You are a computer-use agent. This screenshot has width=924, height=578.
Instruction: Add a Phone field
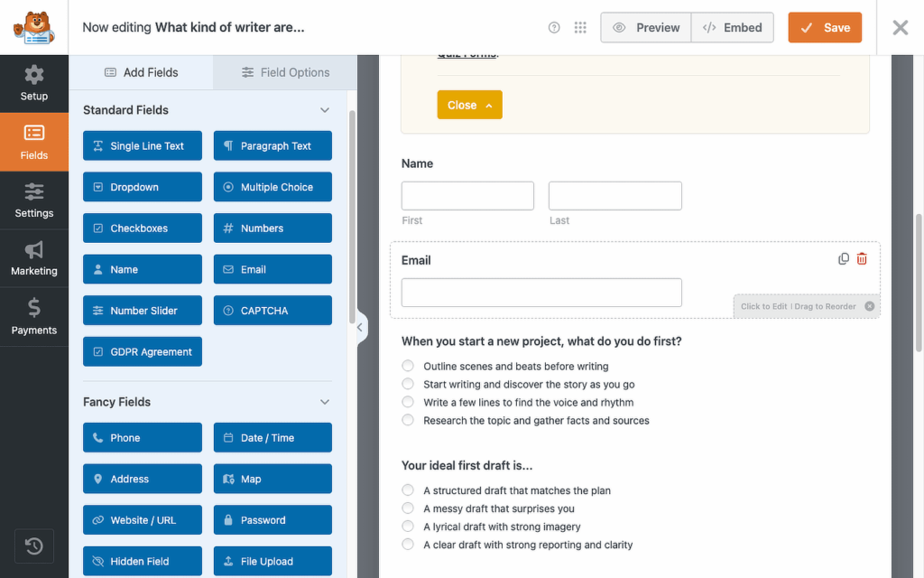click(x=143, y=438)
